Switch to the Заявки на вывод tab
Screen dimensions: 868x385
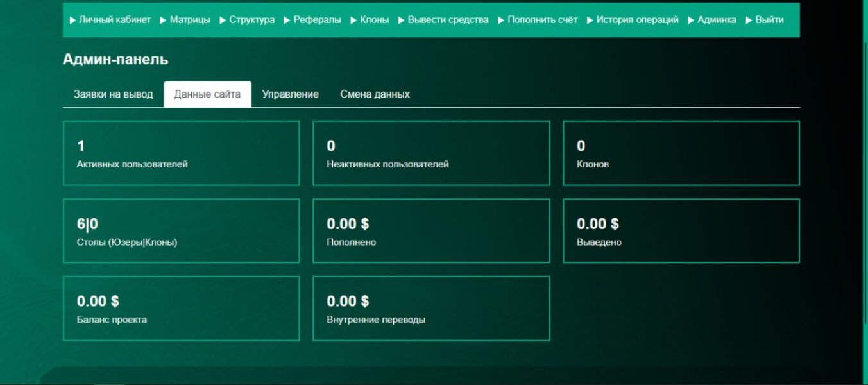[113, 93]
